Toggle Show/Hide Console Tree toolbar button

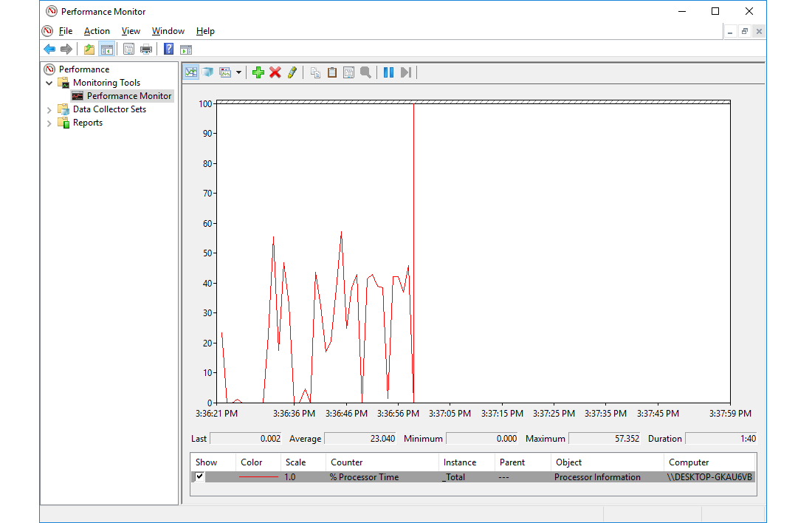pyautogui.click(x=107, y=49)
